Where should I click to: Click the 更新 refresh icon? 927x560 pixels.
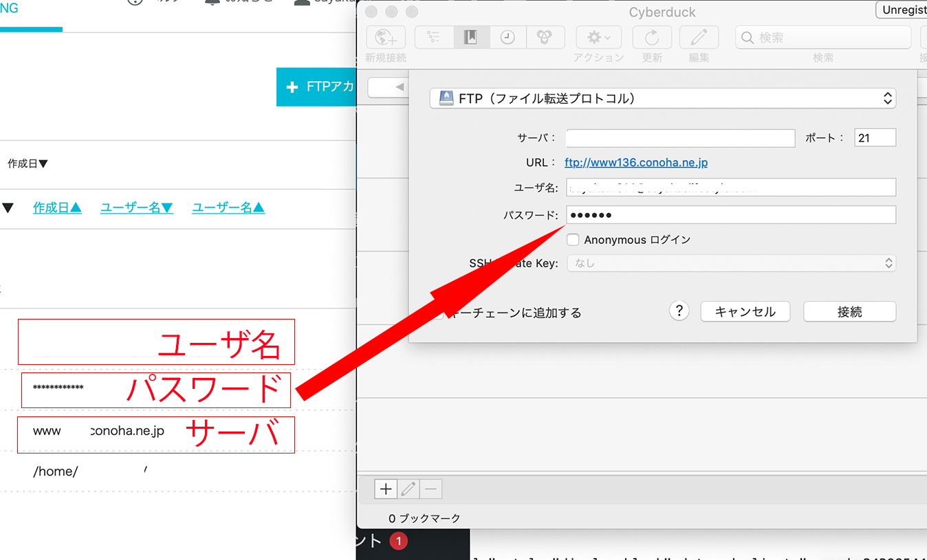point(652,37)
